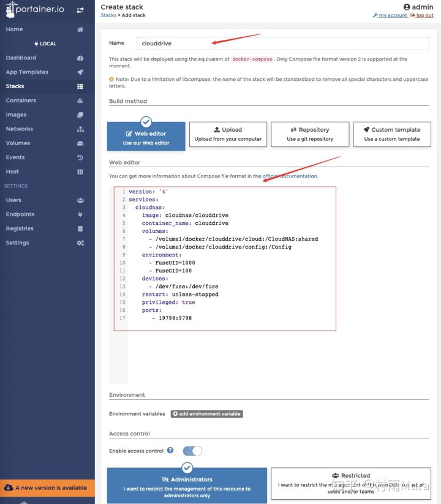Click the Dashboard gauge icon
Viewport: 441px width, 504px height.
click(80, 58)
